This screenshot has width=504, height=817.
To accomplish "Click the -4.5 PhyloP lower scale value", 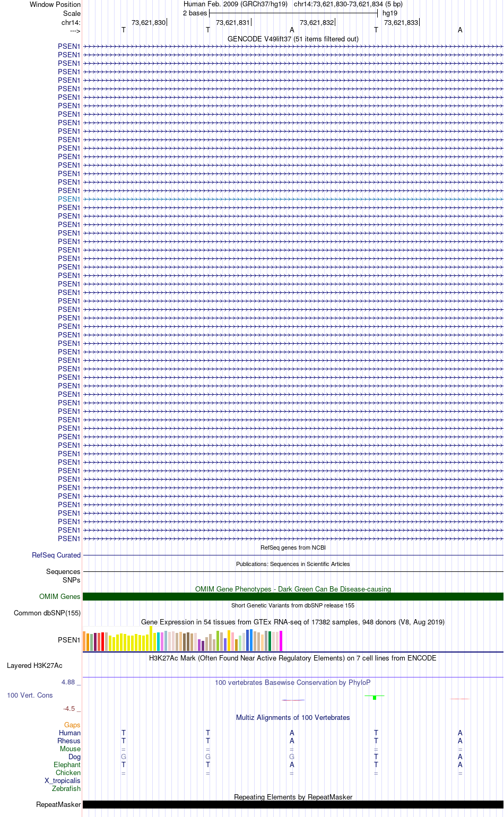I will pyautogui.click(x=69, y=708).
